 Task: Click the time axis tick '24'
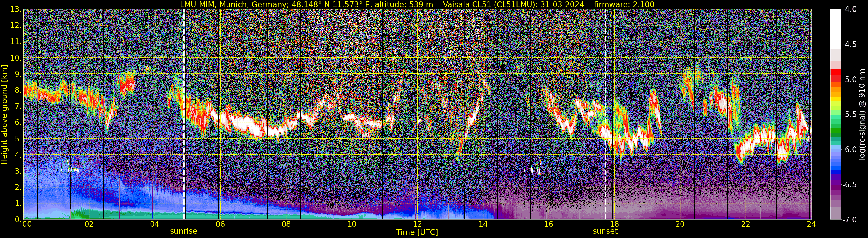coord(811,224)
